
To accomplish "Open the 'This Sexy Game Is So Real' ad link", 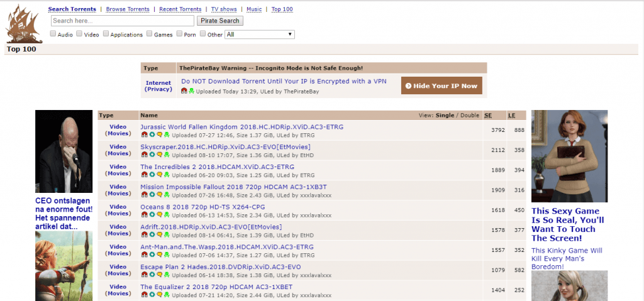I will pos(568,224).
